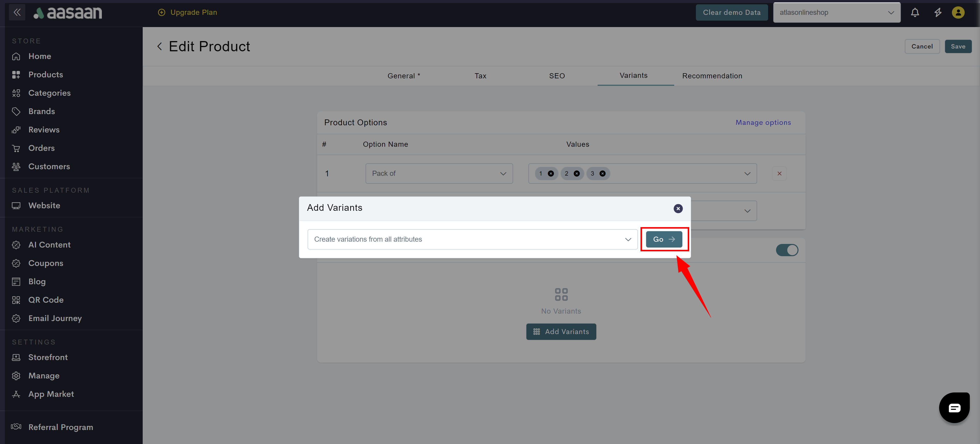The width and height of the screenshot is (980, 444).
Task: Remove value 2 from Pack of
Action: 577,174
